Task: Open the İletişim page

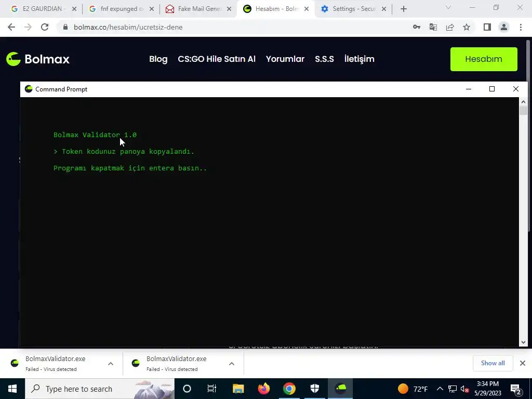Action: point(360,59)
